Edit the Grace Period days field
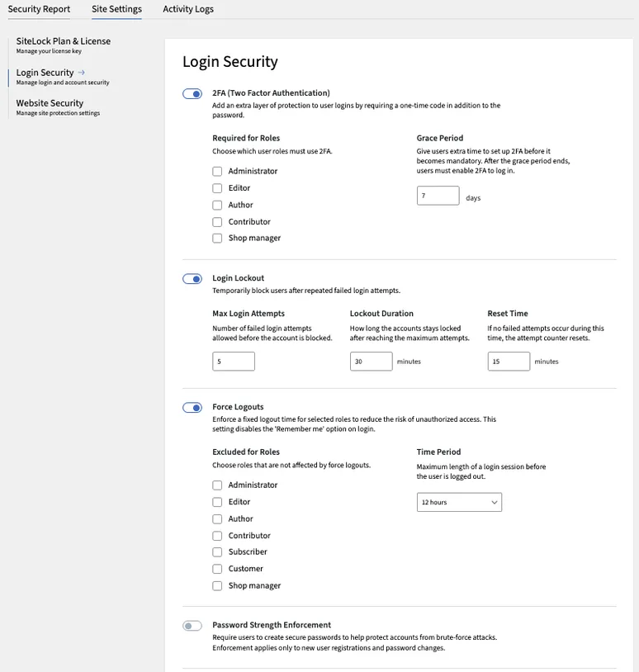 [x=438, y=195]
